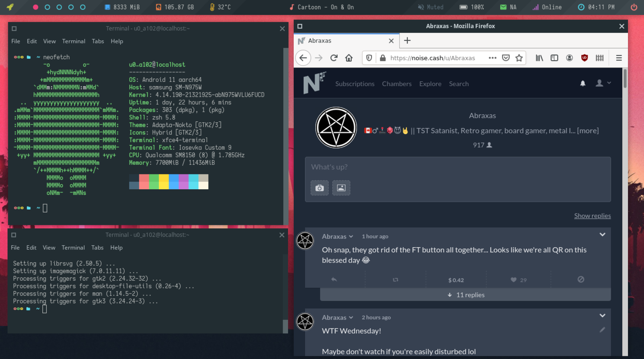Open the Search page on noise.cash
644x359 pixels.
click(x=459, y=84)
